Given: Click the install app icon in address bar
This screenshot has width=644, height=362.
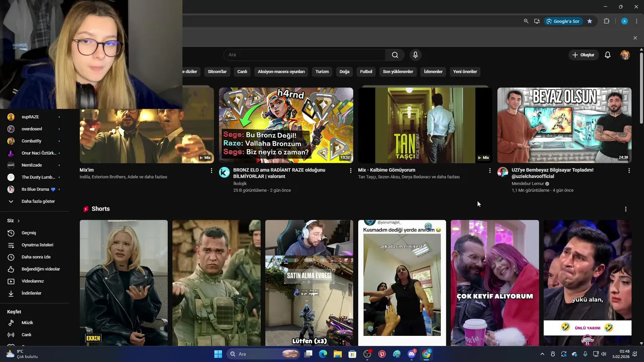Looking at the screenshot, I should coord(537,21).
